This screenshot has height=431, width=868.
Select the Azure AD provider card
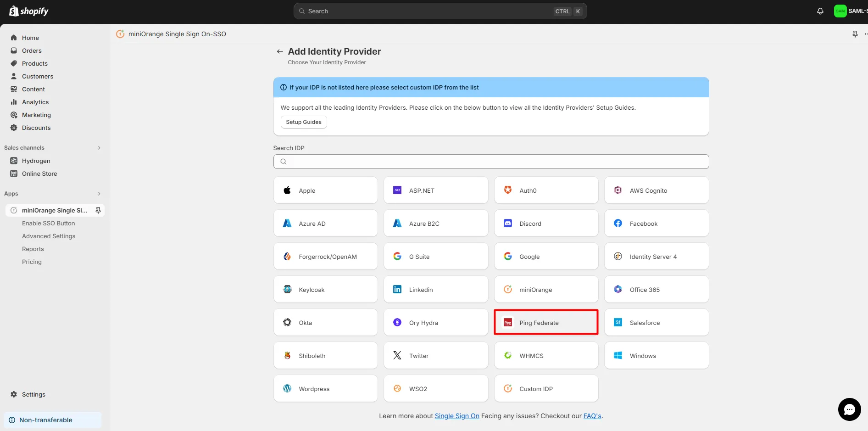click(x=326, y=224)
